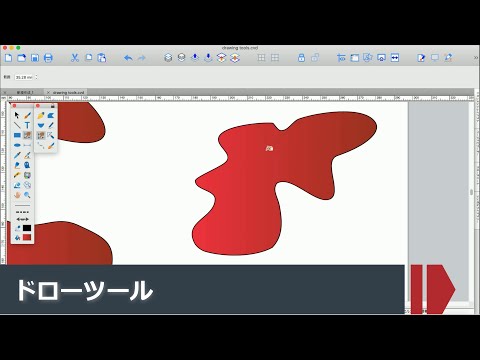Choose yellow shape tool in flyout palette
Image resolution: width=480 pixels, height=360 pixels.
coord(41,115)
